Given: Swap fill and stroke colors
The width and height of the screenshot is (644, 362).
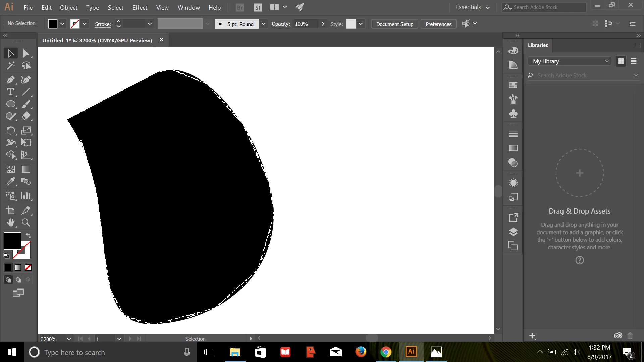Looking at the screenshot, I should (29, 236).
